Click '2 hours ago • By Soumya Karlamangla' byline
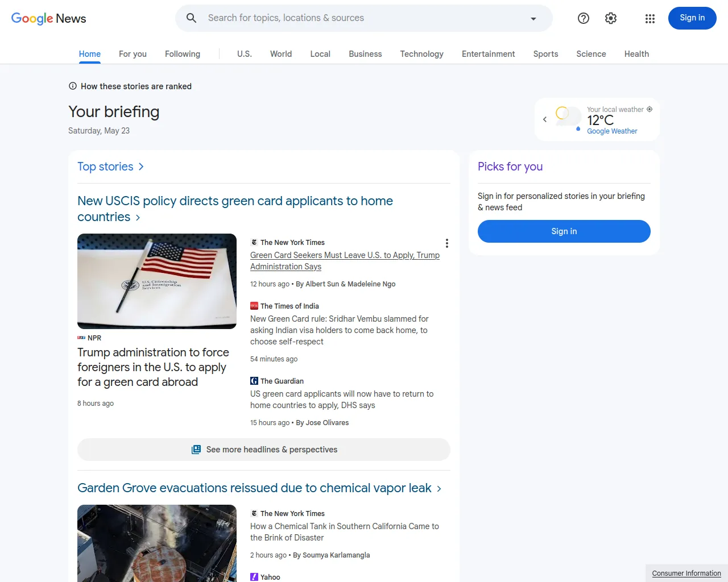Screen dimensions: 728x582 tap(310, 555)
